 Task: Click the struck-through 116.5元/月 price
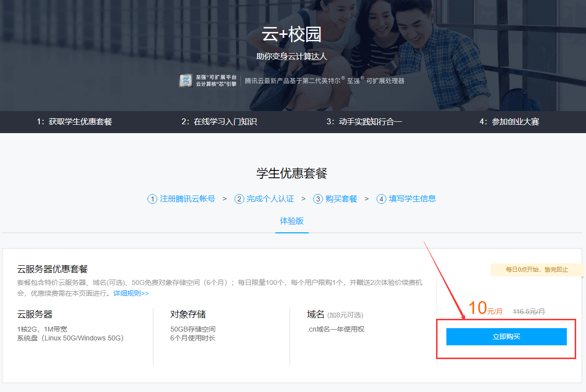coord(529,311)
